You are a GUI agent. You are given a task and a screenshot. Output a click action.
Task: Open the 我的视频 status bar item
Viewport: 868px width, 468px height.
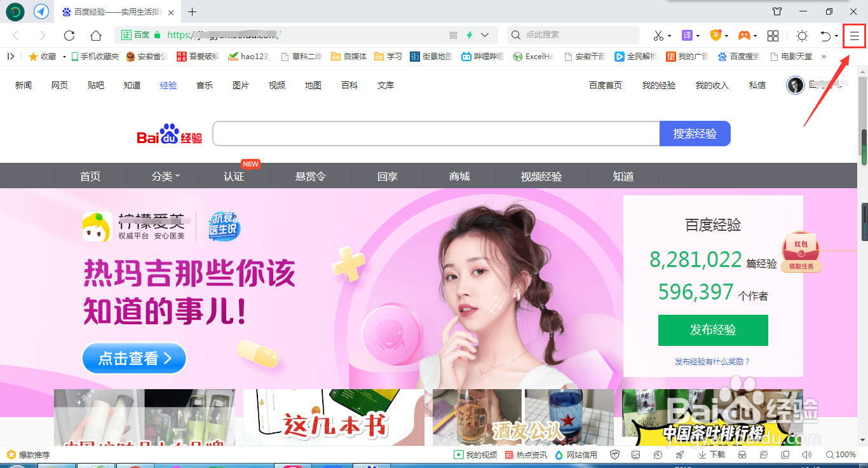point(475,455)
